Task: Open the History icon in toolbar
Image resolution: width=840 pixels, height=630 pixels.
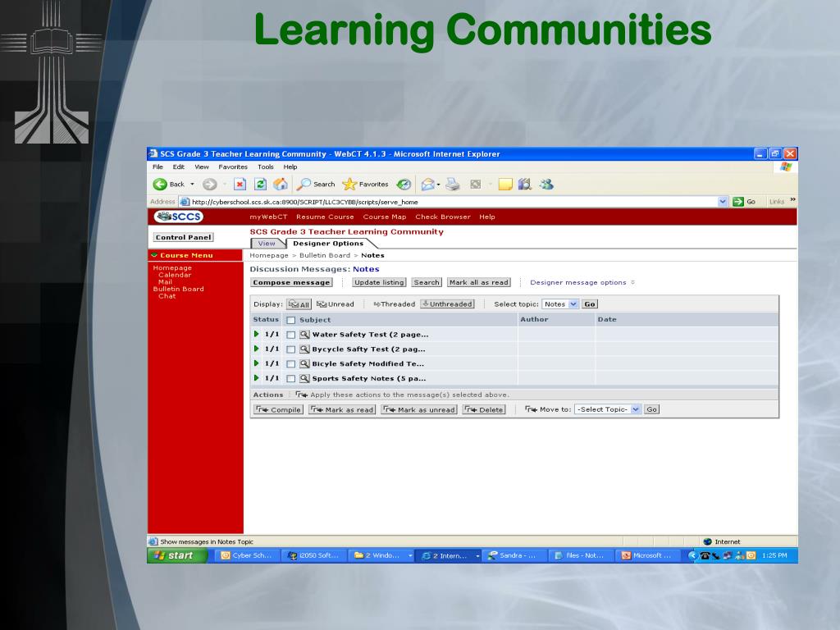Action: [404, 185]
